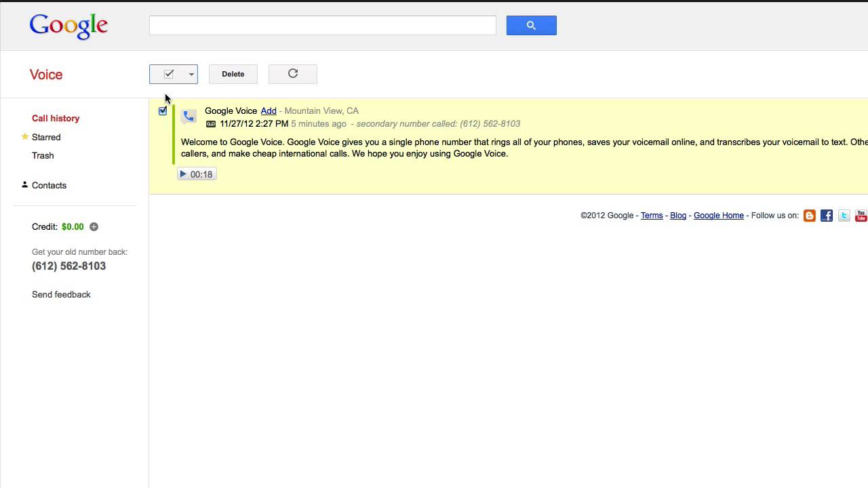Open the Blogger follow icon

810,216
